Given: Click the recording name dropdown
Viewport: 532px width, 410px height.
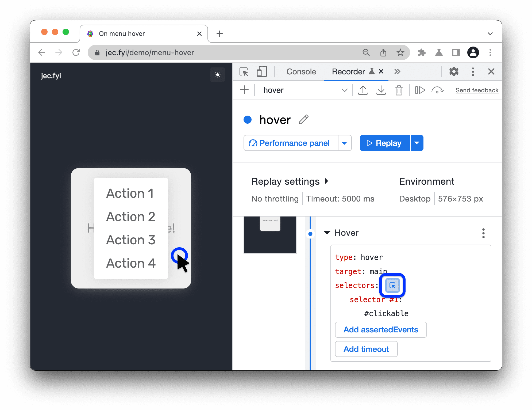Looking at the screenshot, I should pyautogui.click(x=344, y=90).
